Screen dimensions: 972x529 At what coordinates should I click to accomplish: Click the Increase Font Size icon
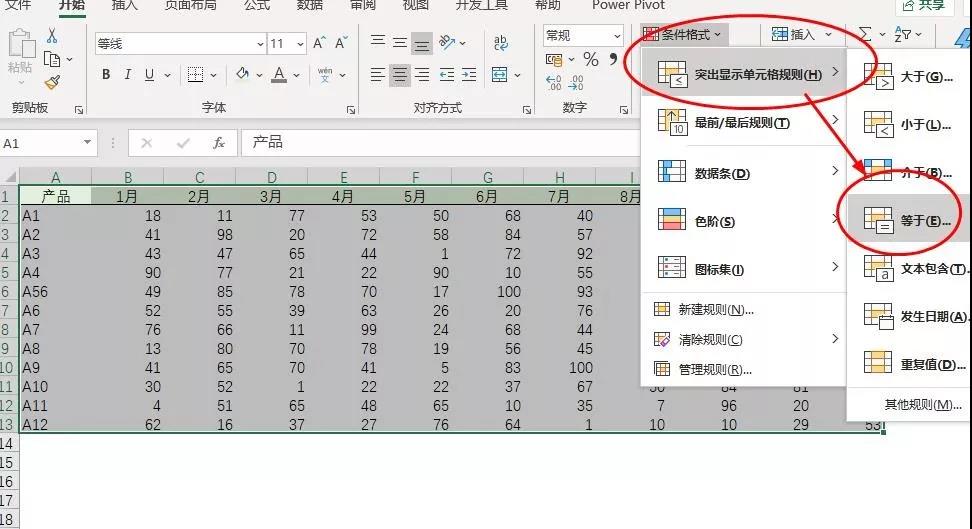pos(319,43)
